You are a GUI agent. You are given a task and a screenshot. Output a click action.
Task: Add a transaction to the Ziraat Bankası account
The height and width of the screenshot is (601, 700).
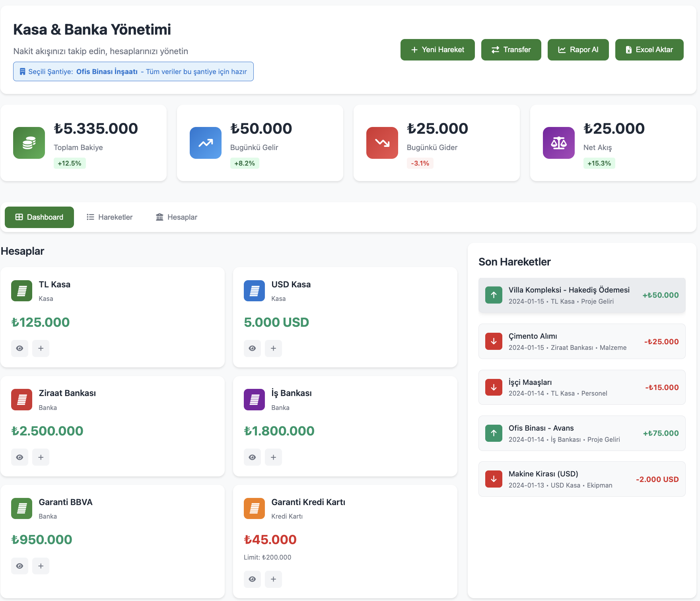tap(41, 457)
